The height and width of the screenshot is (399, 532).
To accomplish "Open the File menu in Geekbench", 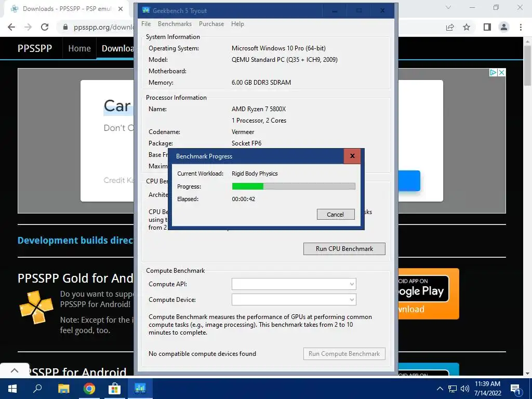I will [146, 24].
